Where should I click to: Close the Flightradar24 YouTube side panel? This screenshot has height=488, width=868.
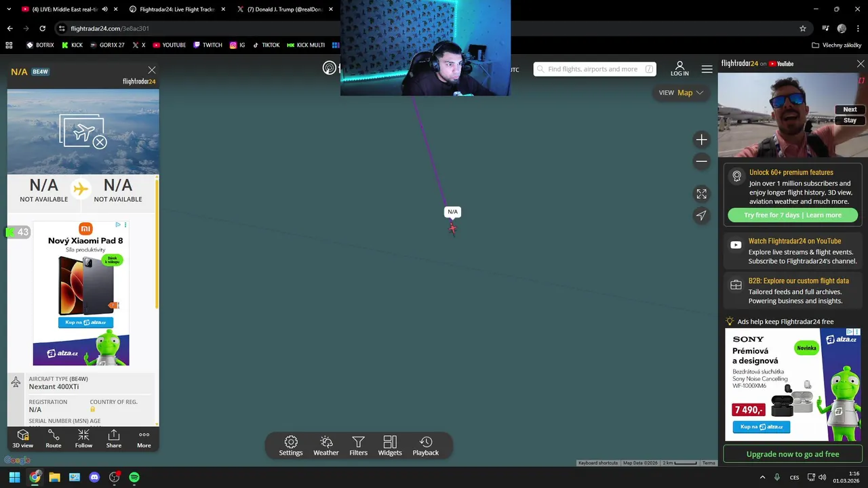coord(861,64)
